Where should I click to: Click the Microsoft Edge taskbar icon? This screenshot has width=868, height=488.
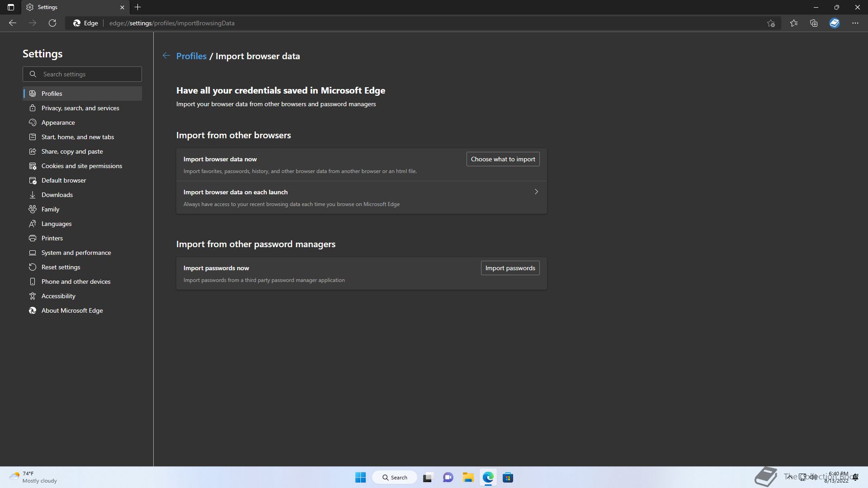pos(488,477)
